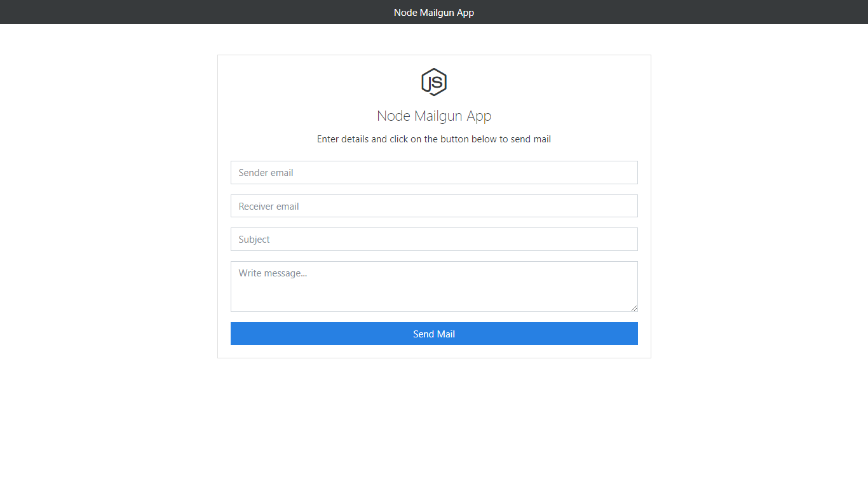The width and height of the screenshot is (868, 488).
Task: Click the Node Mailgun App navbar title
Action: [434, 13]
